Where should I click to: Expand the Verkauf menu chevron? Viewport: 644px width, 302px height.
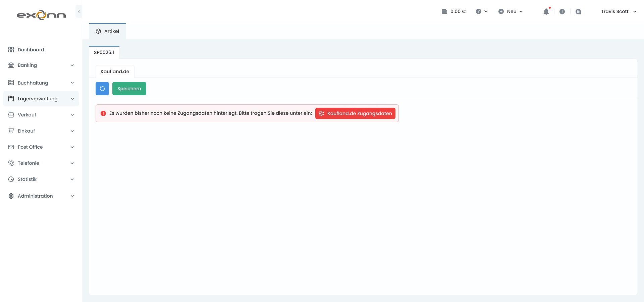coord(72,115)
